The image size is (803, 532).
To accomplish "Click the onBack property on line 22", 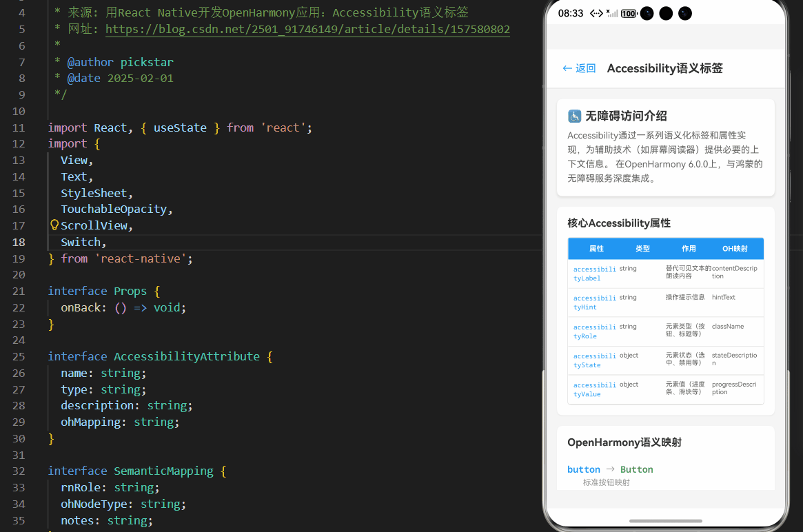I will tap(81, 308).
